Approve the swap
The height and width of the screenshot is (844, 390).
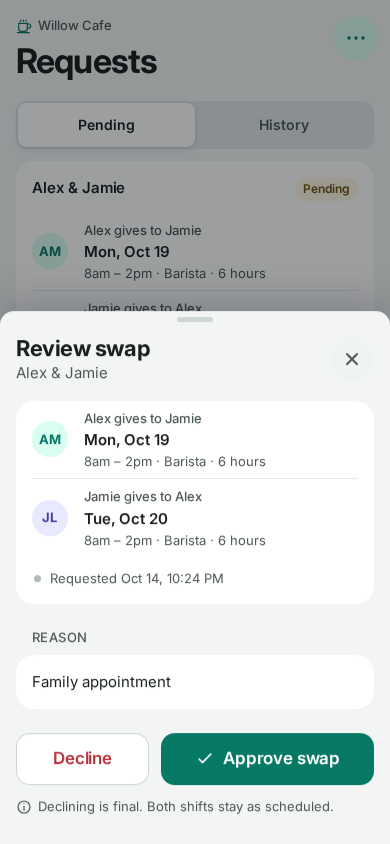(267, 758)
